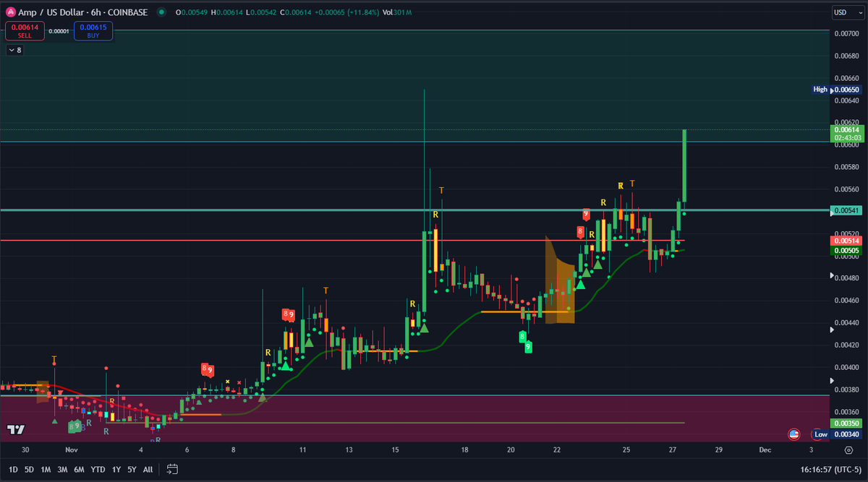Click the 0.00001 spread value
The height and width of the screenshot is (482, 868).
pyautogui.click(x=59, y=30)
